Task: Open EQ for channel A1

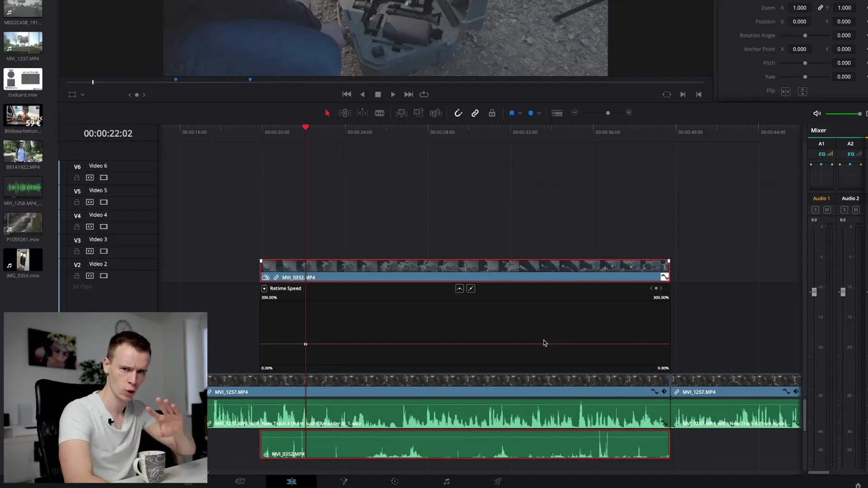Action: click(x=826, y=154)
